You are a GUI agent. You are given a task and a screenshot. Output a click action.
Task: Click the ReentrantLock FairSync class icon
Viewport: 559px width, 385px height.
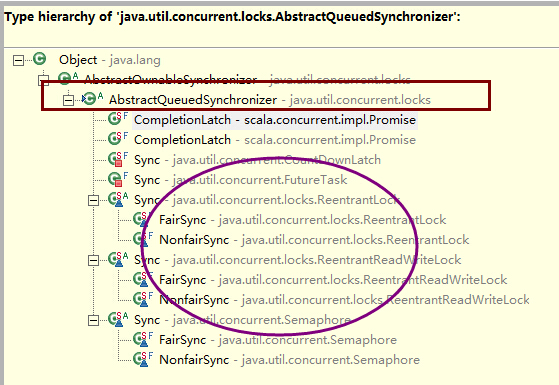tap(140, 219)
